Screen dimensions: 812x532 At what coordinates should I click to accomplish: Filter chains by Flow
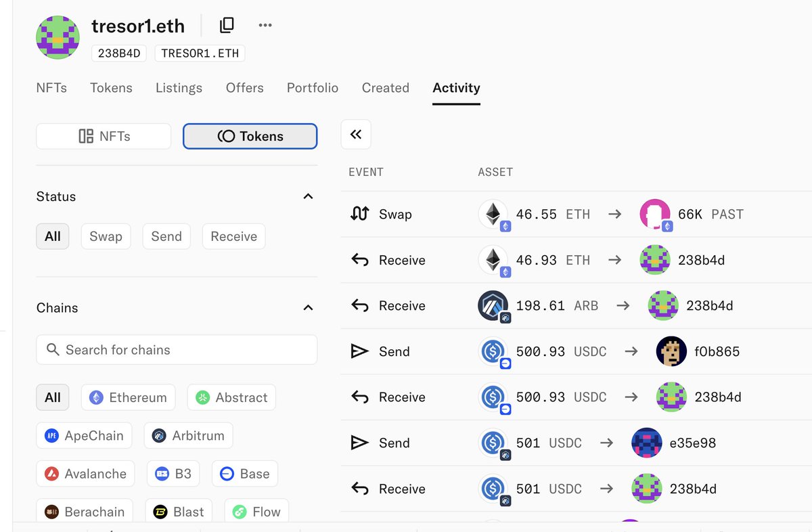point(257,512)
